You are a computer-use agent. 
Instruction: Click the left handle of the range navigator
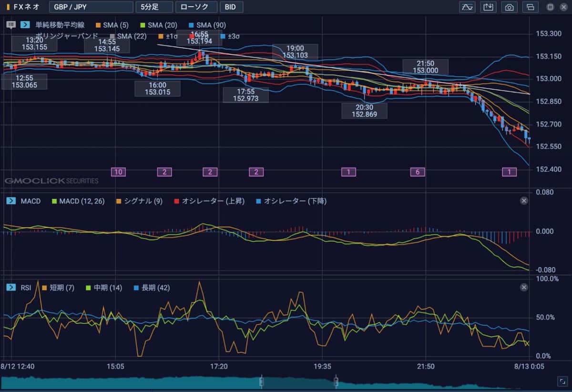261,382
